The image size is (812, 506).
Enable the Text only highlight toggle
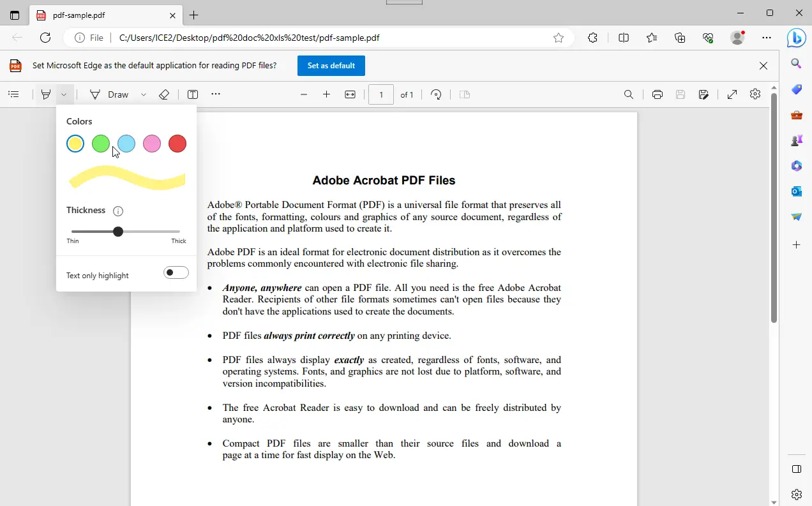point(176,273)
